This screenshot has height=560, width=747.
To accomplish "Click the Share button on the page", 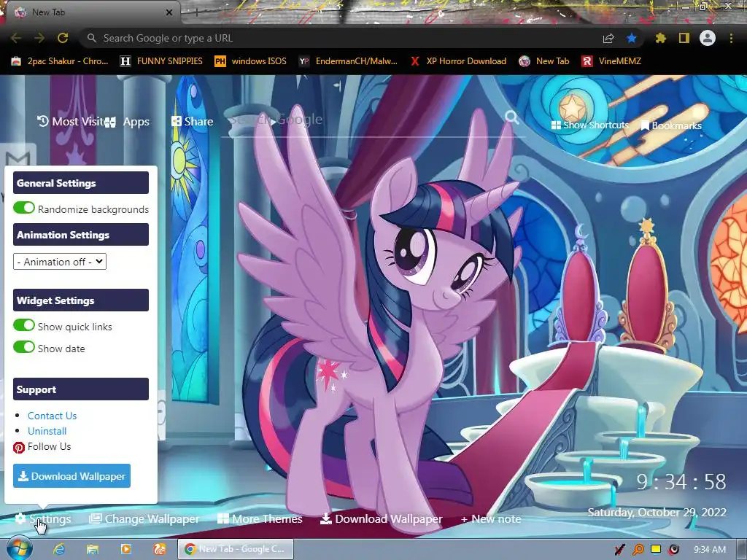I will pyautogui.click(x=193, y=122).
